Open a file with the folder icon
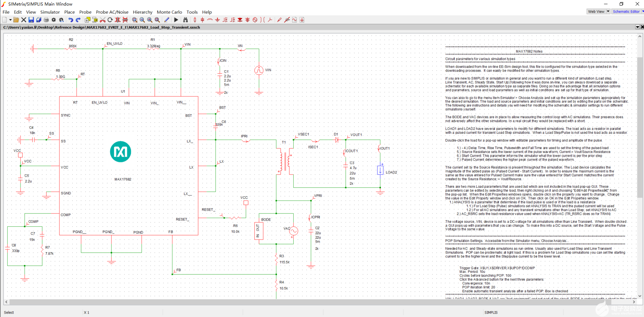 (16, 20)
